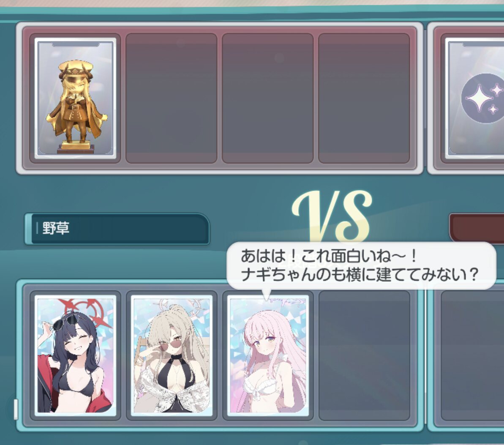Tap the empty slot in the right-side player panel

tap(472, 355)
